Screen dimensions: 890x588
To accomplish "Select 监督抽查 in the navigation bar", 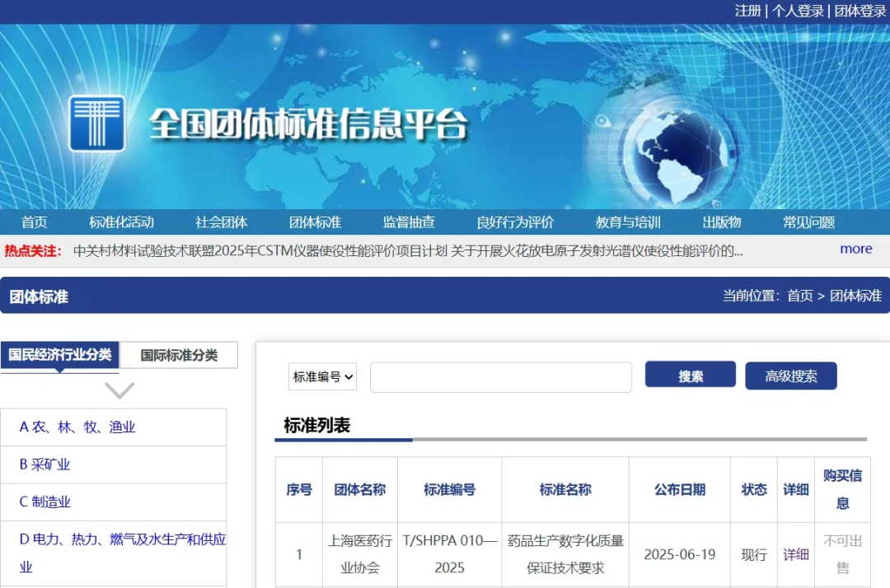I will point(409,222).
